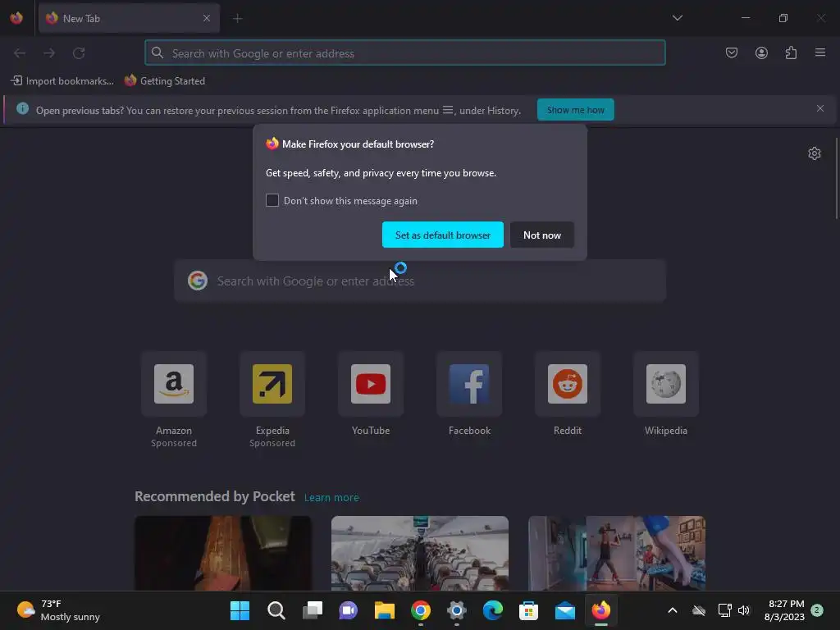Open the Extensions puzzle icon
This screenshot has width=840, height=630.
coord(791,53)
